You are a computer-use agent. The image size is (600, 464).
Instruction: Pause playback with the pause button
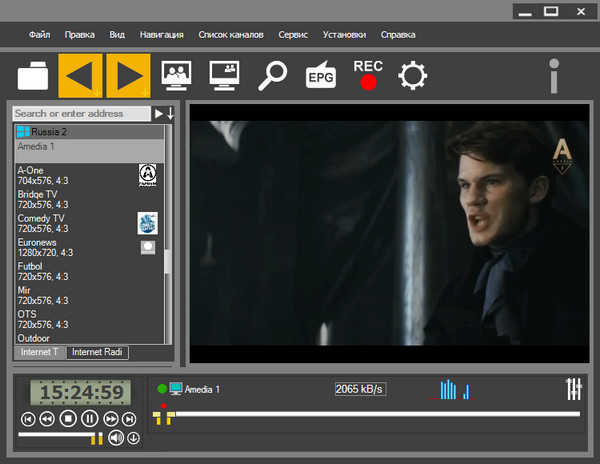90,419
